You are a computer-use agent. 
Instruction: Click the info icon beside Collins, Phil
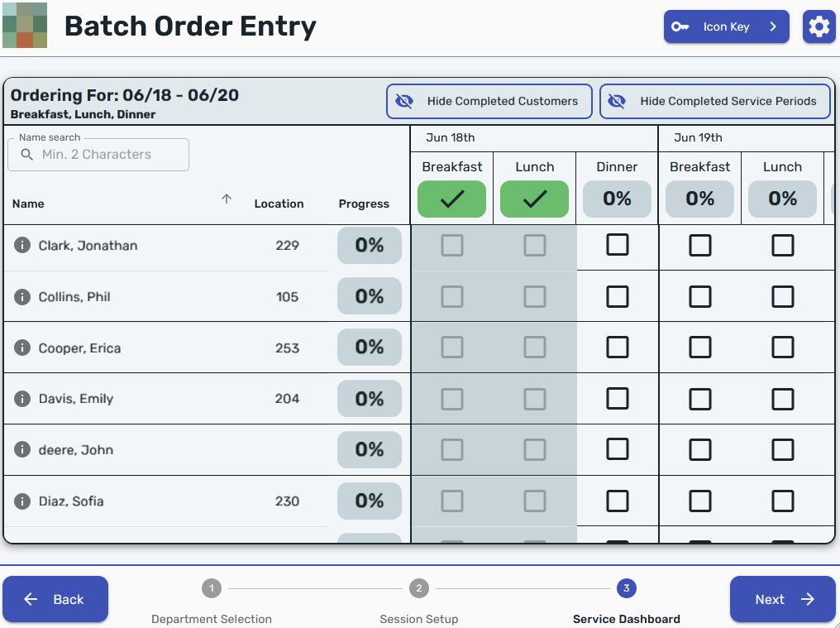[22, 296]
